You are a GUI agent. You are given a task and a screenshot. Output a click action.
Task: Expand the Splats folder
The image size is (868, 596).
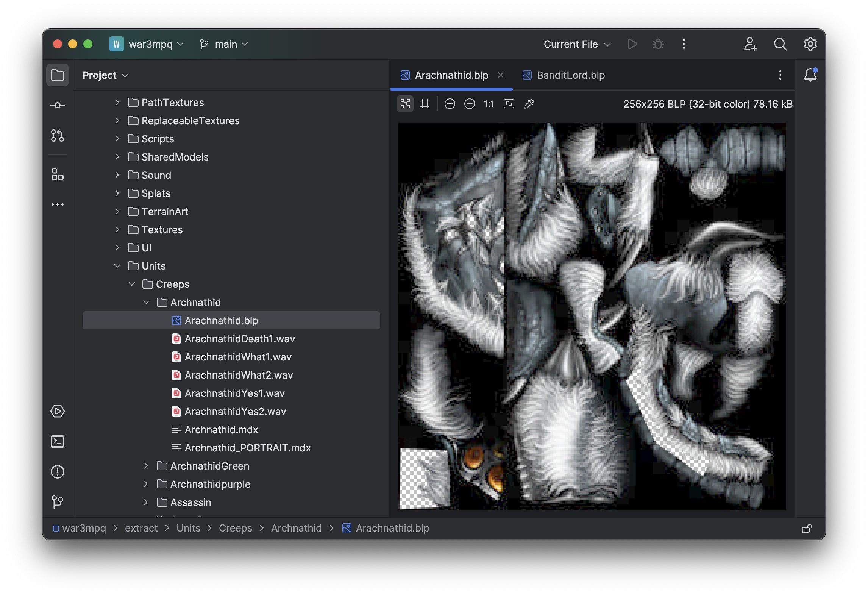coord(117,193)
